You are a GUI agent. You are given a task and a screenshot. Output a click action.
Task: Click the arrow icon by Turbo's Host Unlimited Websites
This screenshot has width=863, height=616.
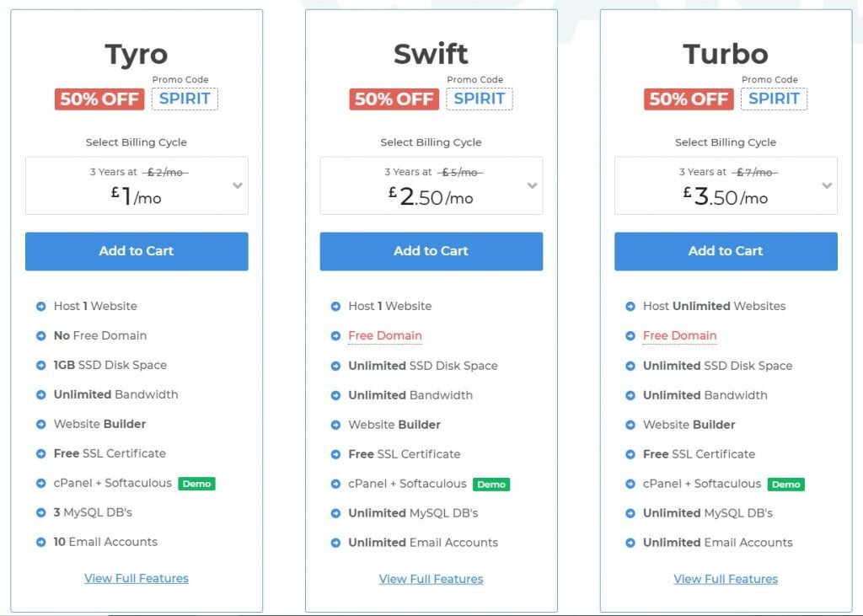(x=630, y=307)
